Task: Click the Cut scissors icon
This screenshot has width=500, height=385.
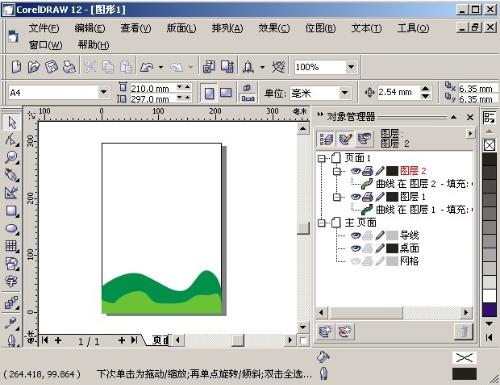Action: 90,67
